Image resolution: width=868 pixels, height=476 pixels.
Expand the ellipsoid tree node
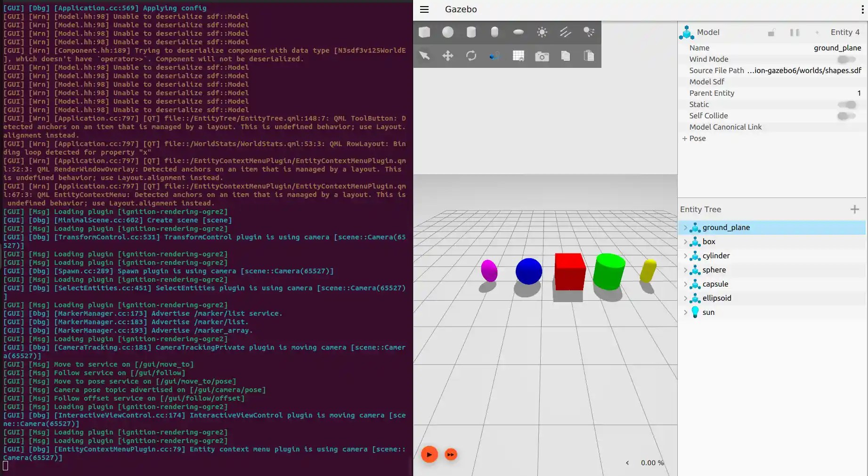(685, 298)
